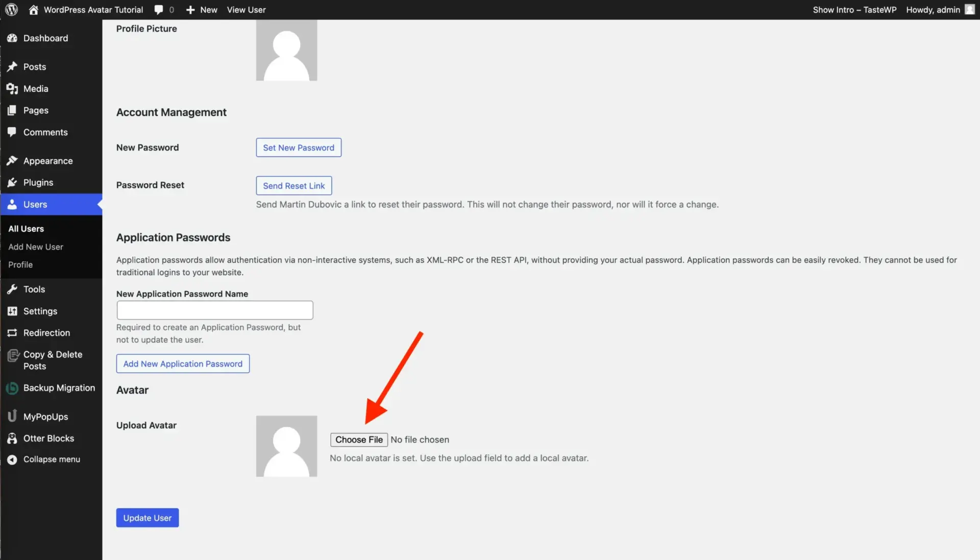
Task: Open the Dashboard from the sidebar
Action: [13, 38]
